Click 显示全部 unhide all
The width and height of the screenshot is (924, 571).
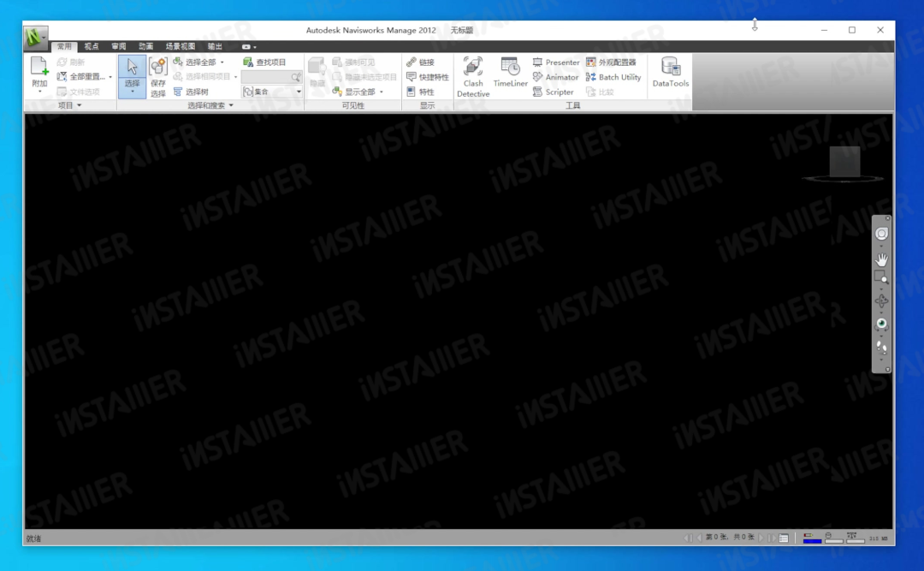point(354,92)
